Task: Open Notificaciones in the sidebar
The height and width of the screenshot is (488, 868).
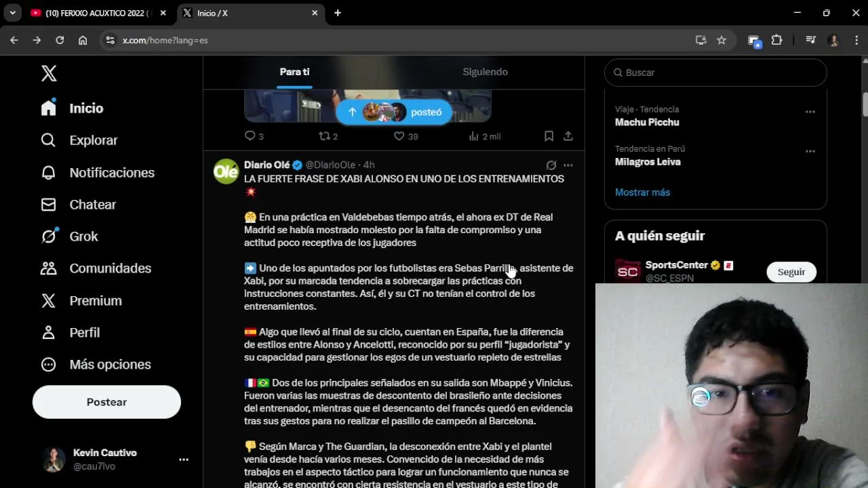Action: click(x=97, y=173)
